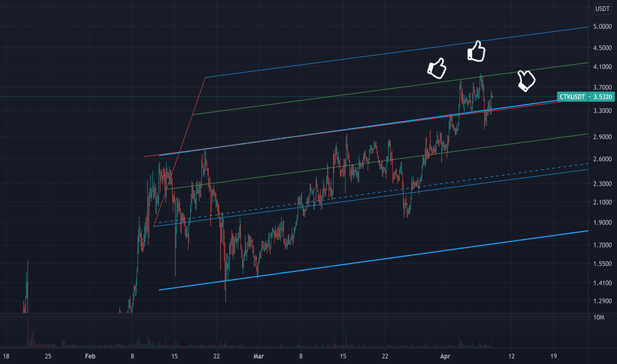
Task: Click the Apr label on time axis
Action: pyautogui.click(x=445, y=356)
